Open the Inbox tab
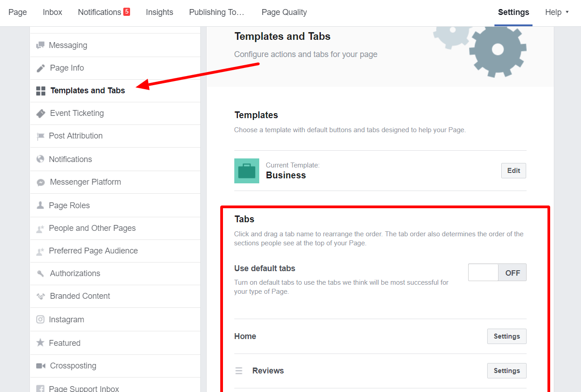This screenshot has width=581, height=392. pyautogui.click(x=53, y=12)
